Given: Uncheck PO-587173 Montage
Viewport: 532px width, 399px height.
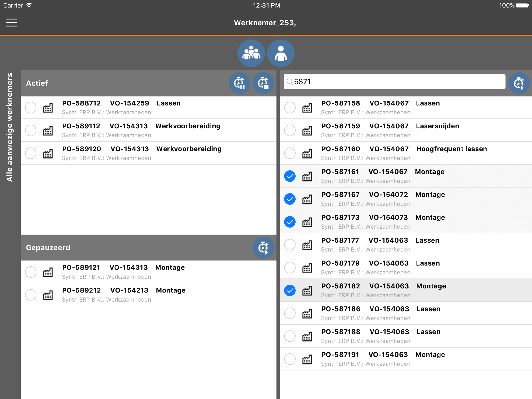Looking at the screenshot, I should [x=290, y=222].
